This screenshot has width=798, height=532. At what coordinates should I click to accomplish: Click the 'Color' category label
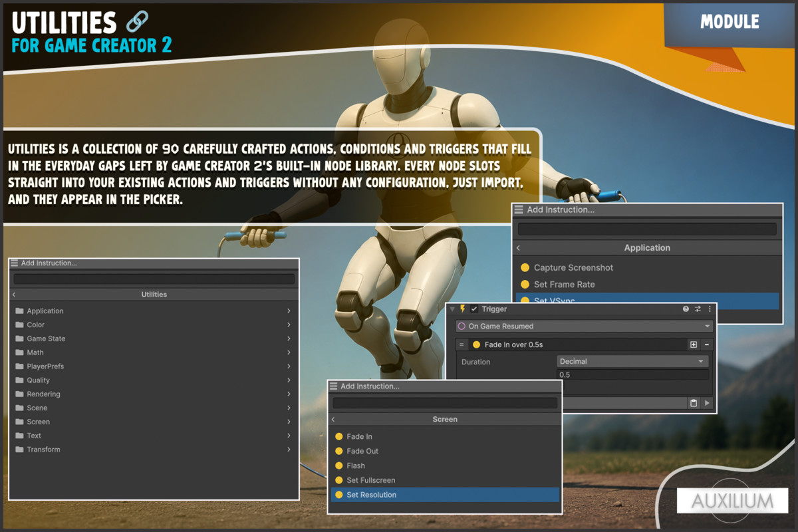click(36, 325)
